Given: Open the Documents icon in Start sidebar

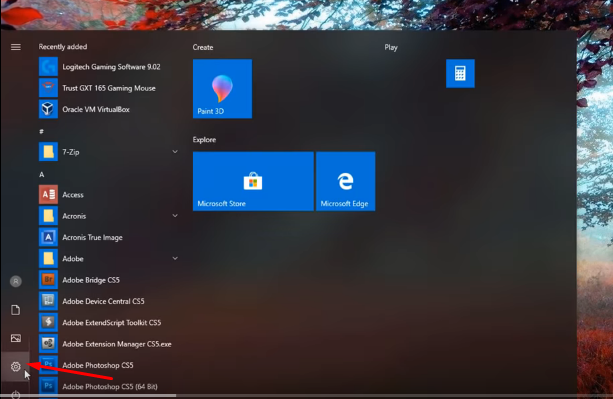Looking at the screenshot, I should (x=16, y=310).
